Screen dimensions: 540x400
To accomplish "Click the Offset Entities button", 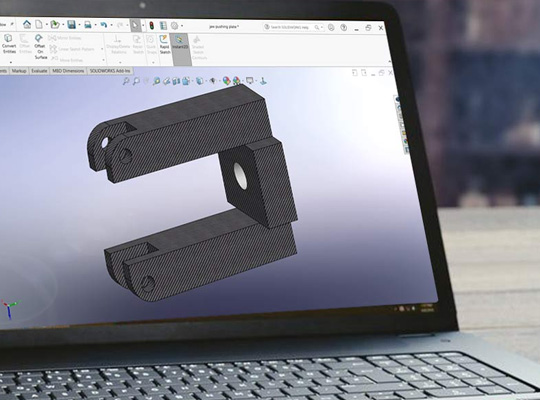I will pyautogui.click(x=25, y=44).
